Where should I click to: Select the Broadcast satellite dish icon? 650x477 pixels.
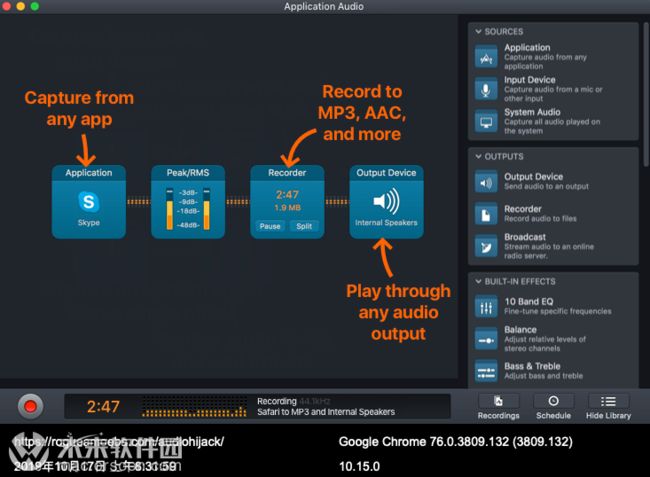coord(486,247)
